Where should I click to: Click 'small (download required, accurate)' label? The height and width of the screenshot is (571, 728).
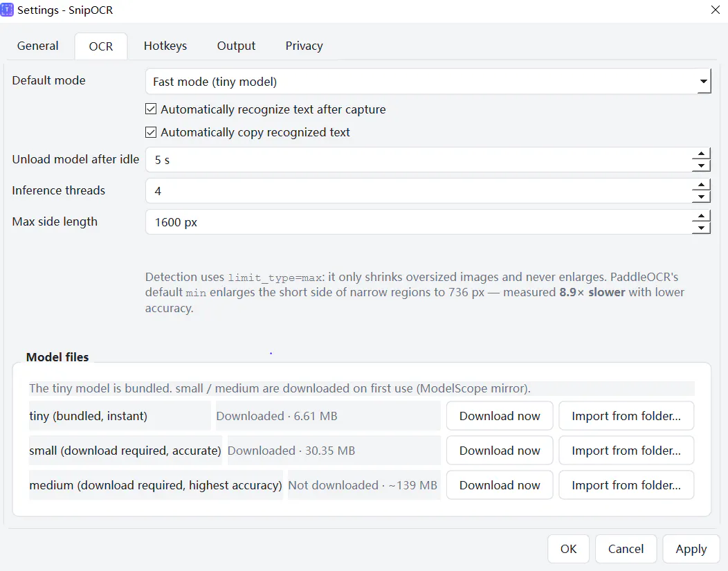click(125, 451)
